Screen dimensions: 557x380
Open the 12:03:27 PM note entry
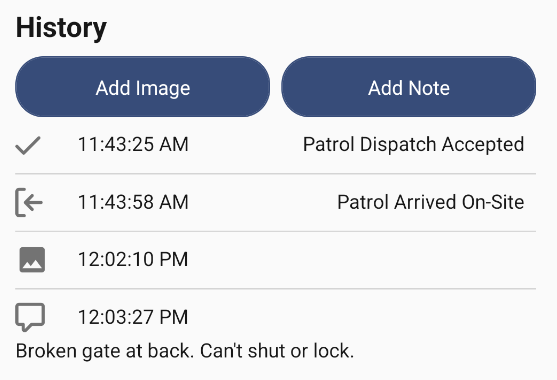275,332
